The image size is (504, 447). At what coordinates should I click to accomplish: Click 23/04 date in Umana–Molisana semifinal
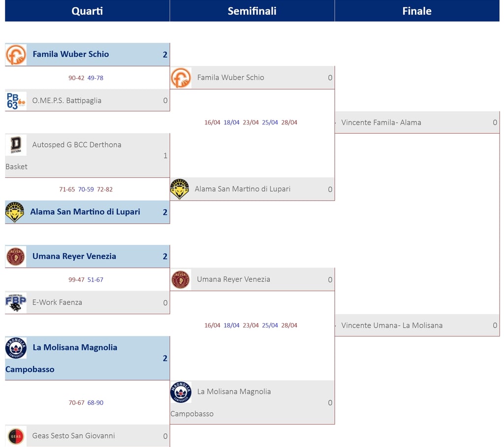(251, 326)
